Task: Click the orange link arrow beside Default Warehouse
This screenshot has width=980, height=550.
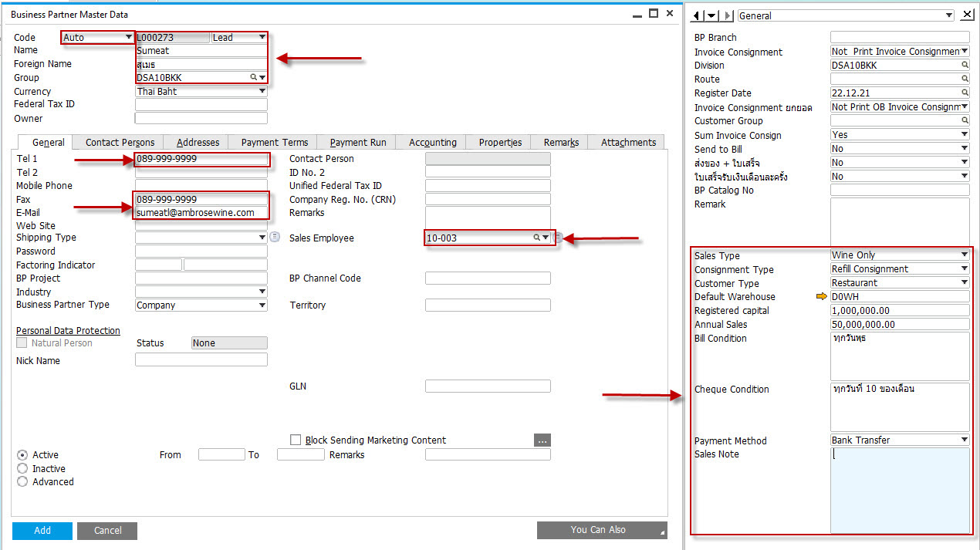Action: tap(822, 297)
